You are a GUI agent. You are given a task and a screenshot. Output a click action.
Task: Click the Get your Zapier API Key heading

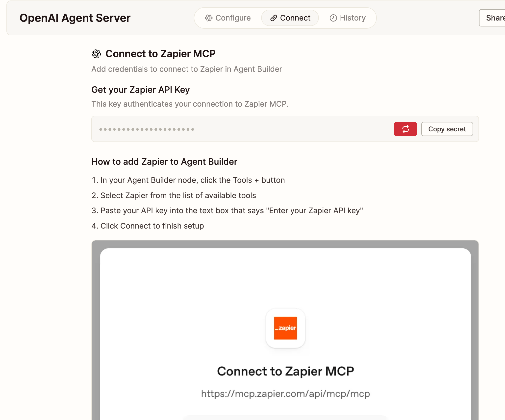point(140,90)
